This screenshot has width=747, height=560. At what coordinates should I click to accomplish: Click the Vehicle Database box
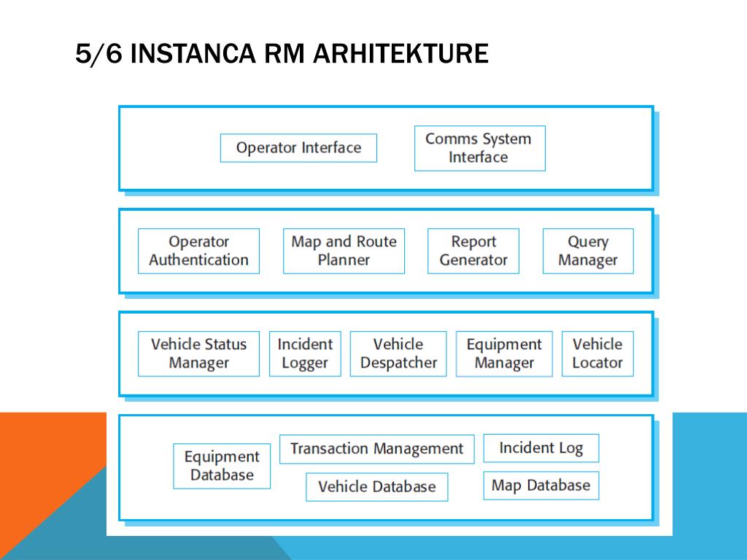pos(377,487)
